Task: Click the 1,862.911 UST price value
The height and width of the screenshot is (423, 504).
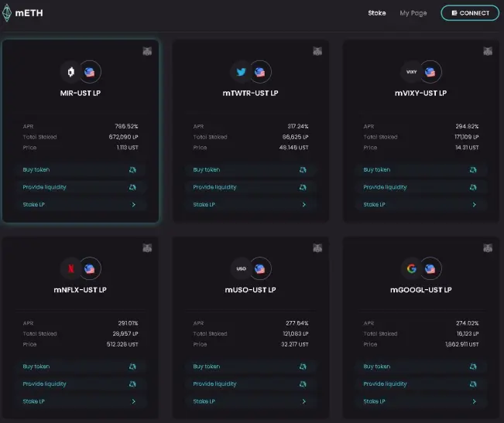Action: (x=462, y=344)
